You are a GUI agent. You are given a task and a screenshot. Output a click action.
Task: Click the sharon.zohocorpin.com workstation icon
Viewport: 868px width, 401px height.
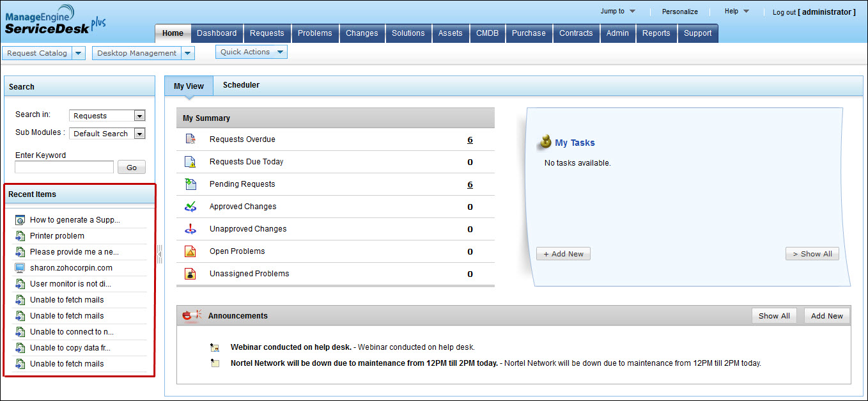(20, 268)
